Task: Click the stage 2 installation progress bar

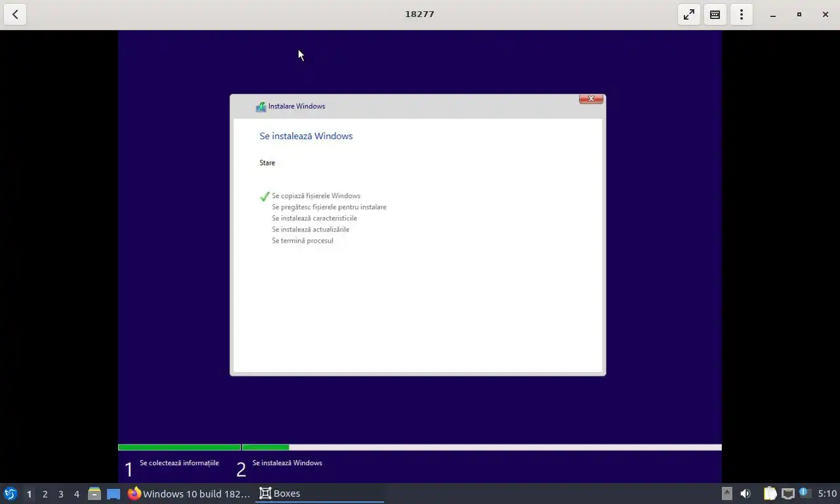Action: pyautogui.click(x=482, y=448)
